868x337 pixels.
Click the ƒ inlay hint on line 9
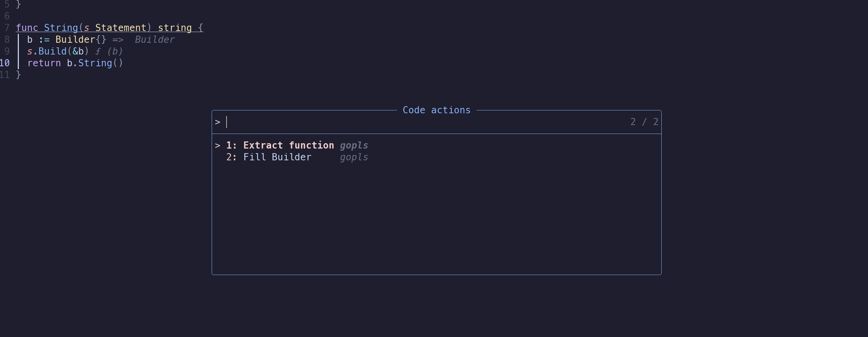98,51
